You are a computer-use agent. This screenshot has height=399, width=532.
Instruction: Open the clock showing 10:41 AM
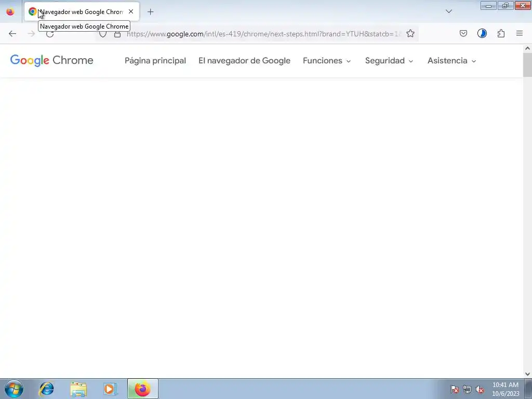(x=505, y=389)
